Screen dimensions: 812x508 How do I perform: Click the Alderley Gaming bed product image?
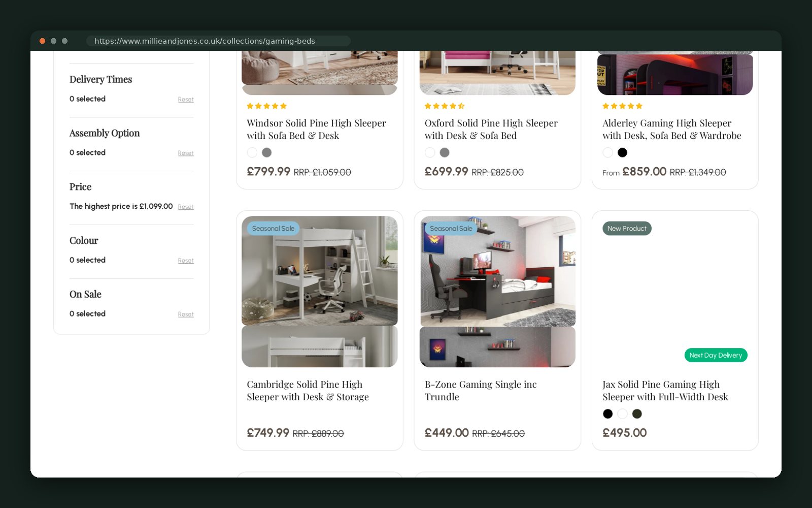(x=675, y=73)
